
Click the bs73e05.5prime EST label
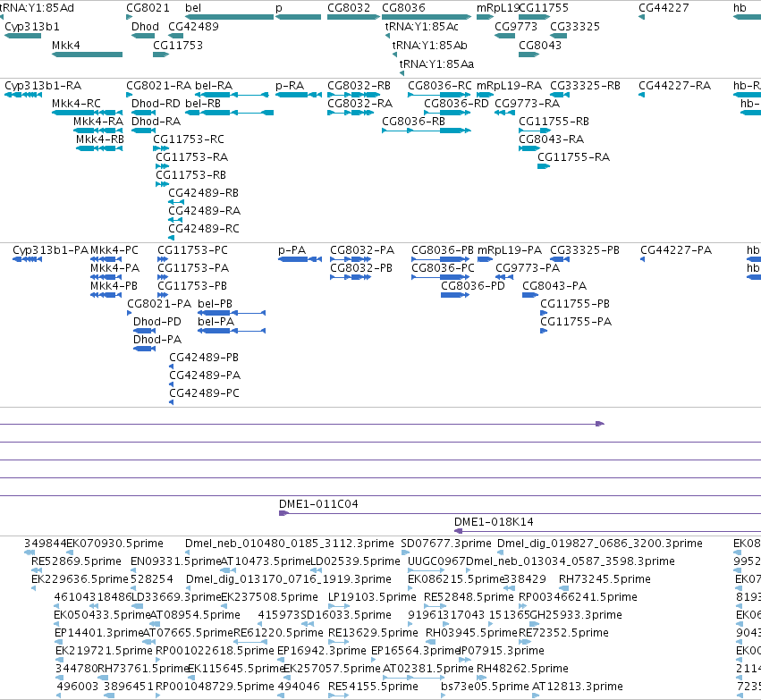[x=485, y=687]
